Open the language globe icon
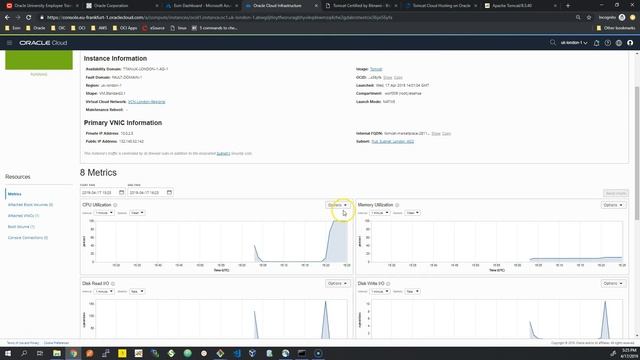640x360 pixels. click(619, 43)
